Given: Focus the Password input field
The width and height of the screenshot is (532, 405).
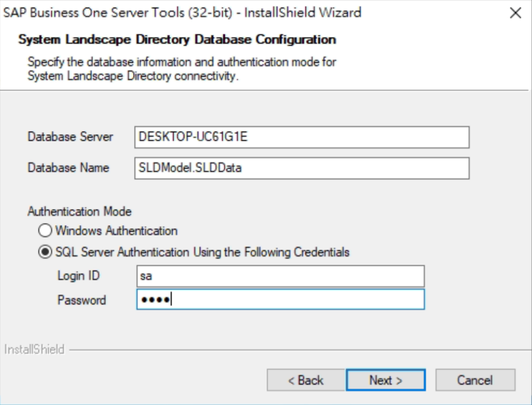Looking at the screenshot, I should (x=280, y=299).
